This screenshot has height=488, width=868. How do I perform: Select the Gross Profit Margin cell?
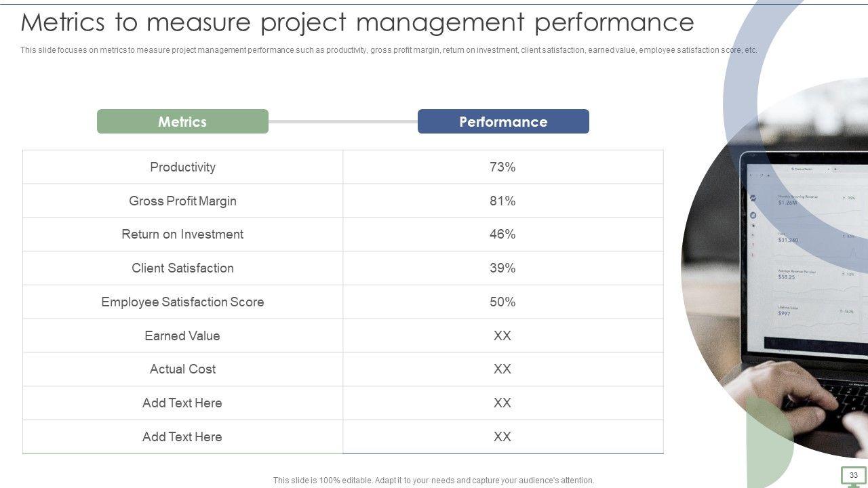pos(182,201)
